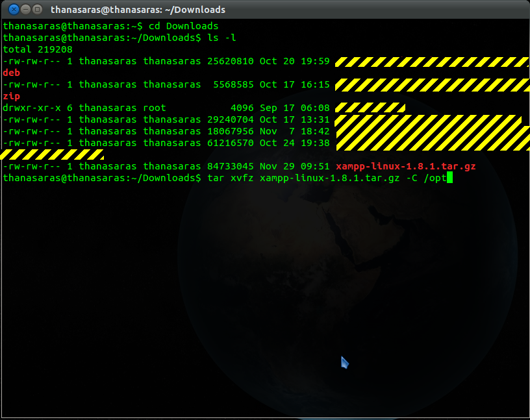Click the 'Oct 17 16:15' date

pos(294,84)
